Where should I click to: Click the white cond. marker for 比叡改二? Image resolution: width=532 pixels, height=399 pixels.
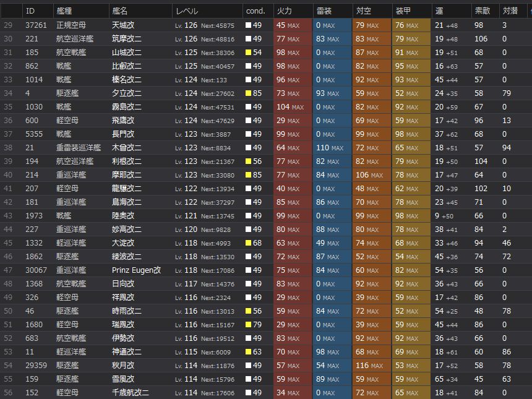(x=248, y=66)
